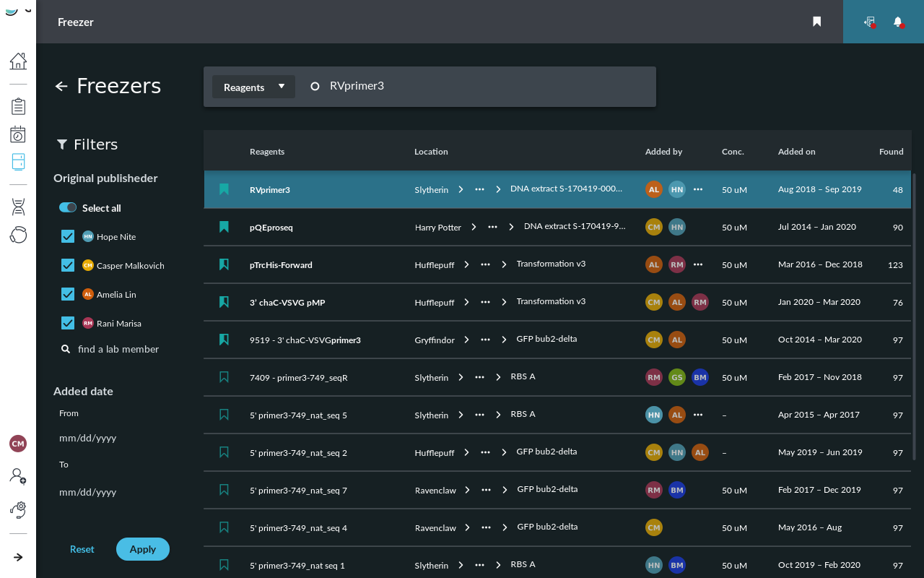Open the home icon in sidebar
Image resolution: width=924 pixels, height=578 pixels.
(x=18, y=61)
